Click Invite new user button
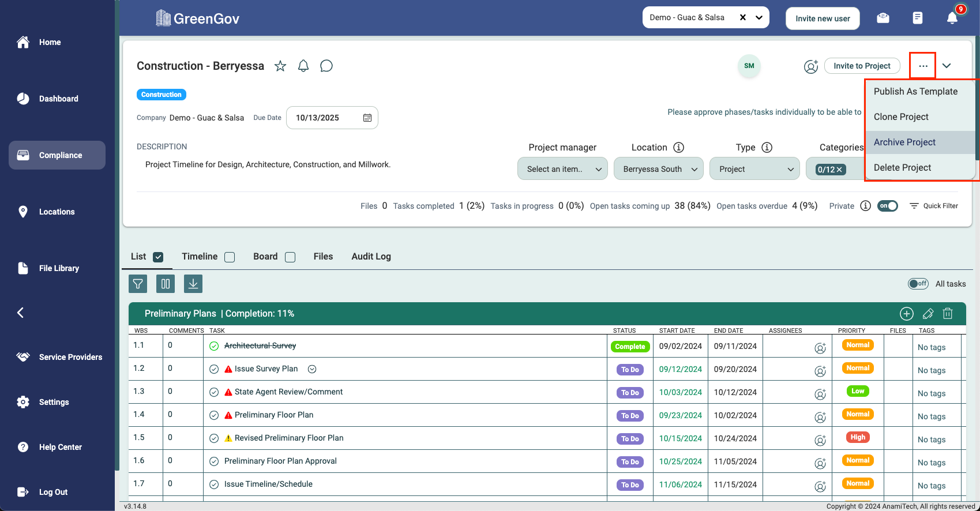 click(x=822, y=18)
